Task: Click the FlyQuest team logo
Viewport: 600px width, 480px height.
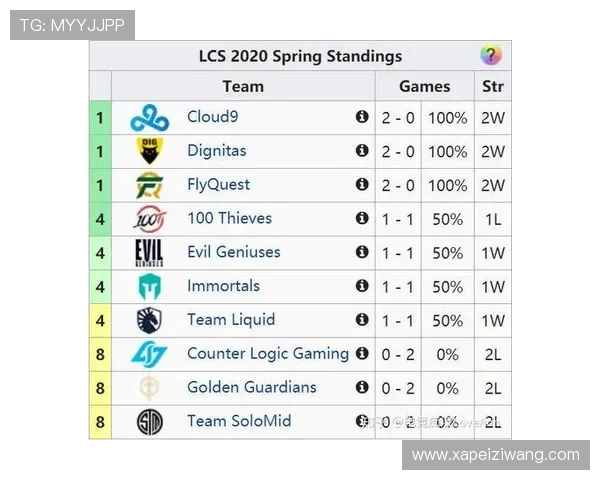Action: (149, 186)
